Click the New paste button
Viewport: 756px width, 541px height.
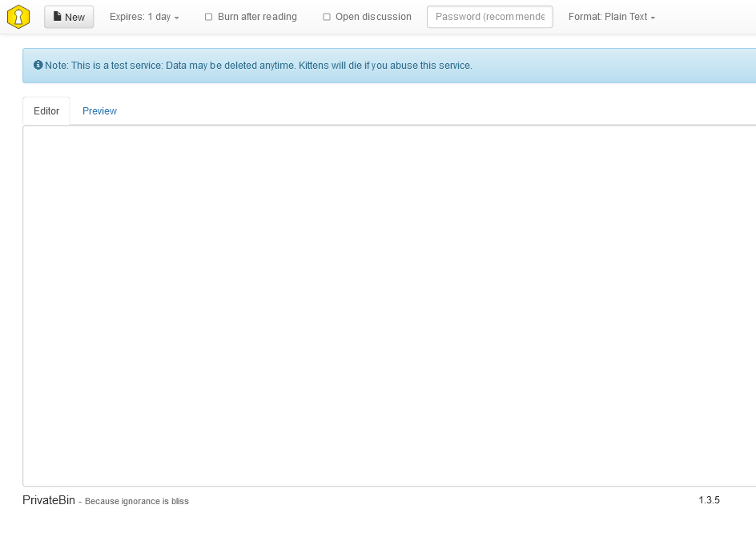pyautogui.click(x=69, y=17)
